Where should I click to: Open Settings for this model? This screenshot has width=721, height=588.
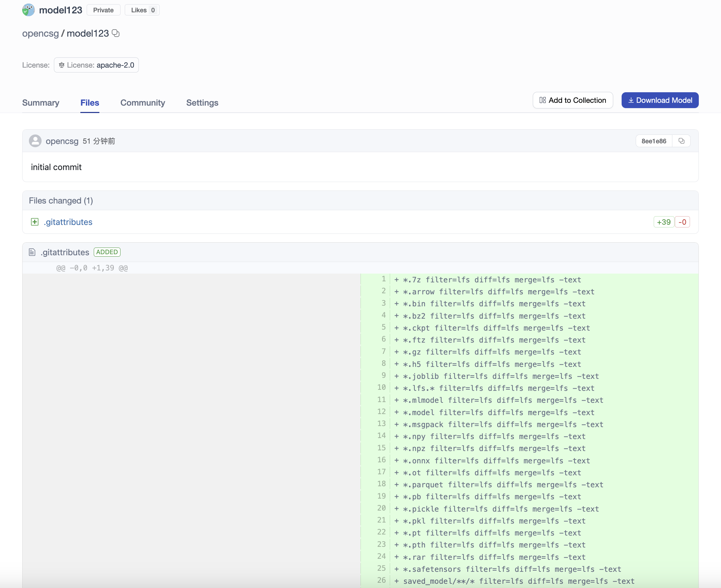pos(202,102)
